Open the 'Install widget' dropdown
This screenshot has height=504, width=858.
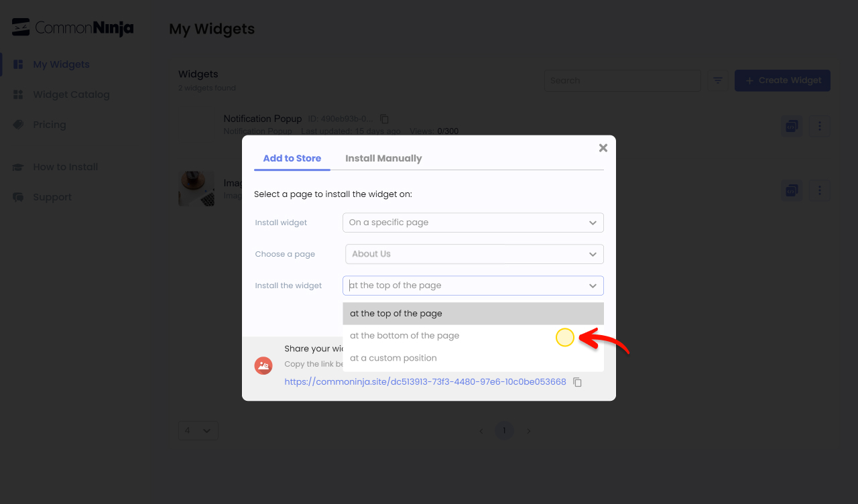click(473, 222)
